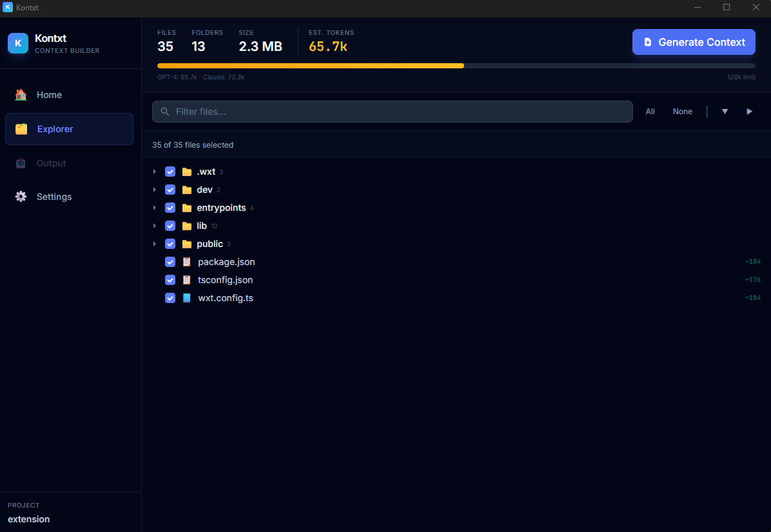Click the Filter files input field
Screen dimensions: 771x532
393,112
